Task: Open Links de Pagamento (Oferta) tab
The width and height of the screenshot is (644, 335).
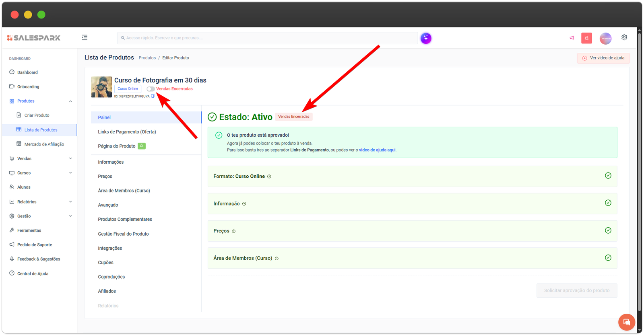Action: point(127,132)
